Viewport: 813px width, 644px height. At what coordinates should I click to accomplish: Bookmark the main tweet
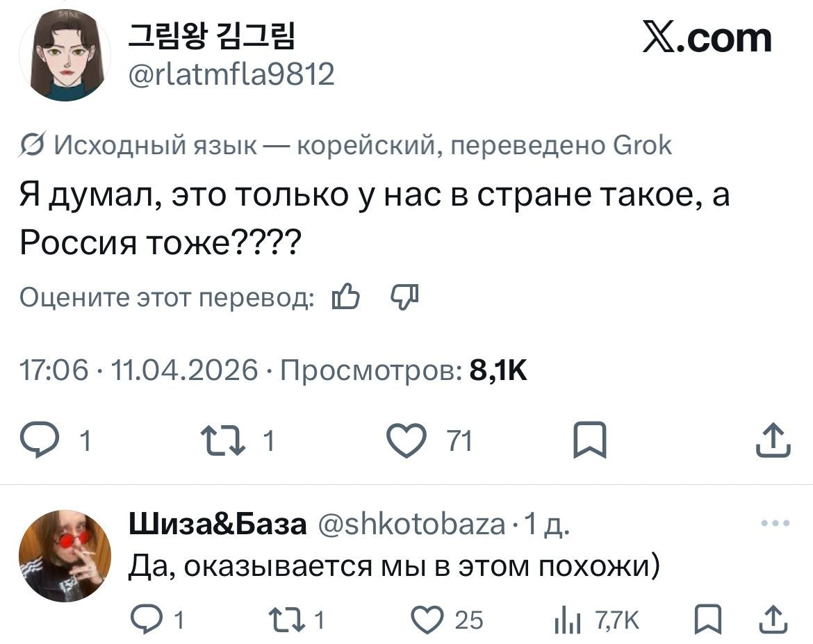[589, 442]
